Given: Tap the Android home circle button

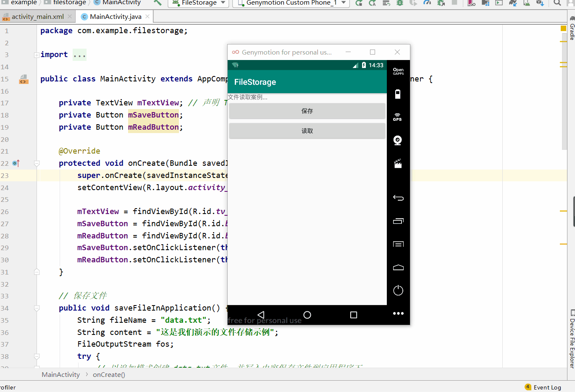Looking at the screenshot, I should (x=307, y=315).
